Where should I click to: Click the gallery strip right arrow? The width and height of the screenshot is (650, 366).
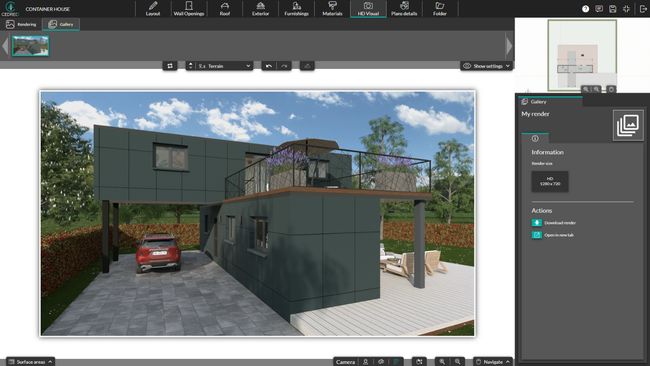[509, 46]
